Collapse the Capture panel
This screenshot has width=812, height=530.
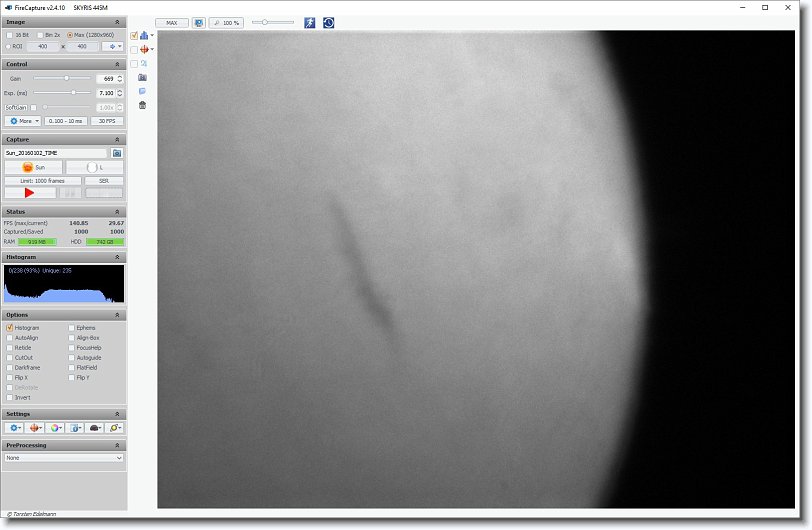click(x=117, y=140)
